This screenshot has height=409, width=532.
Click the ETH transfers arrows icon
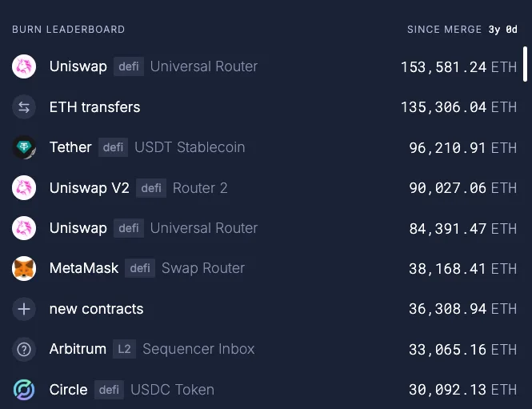coord(24,107)
